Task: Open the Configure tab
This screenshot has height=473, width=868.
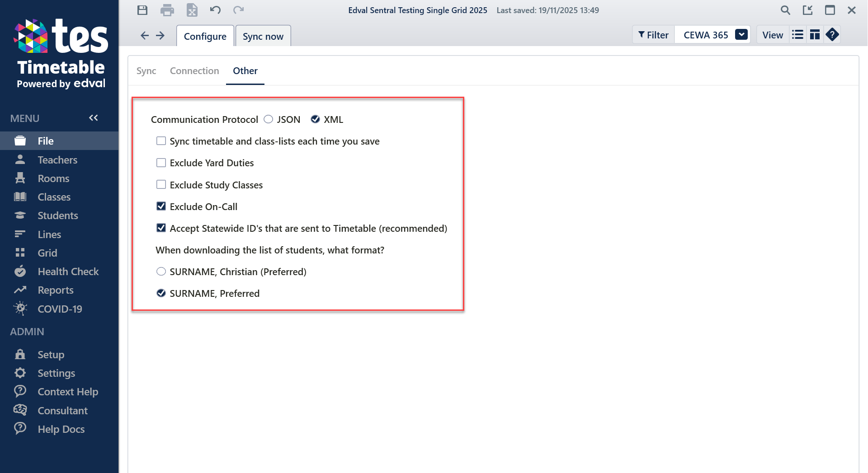Action: pyautogui.click(x=205, y=36)
